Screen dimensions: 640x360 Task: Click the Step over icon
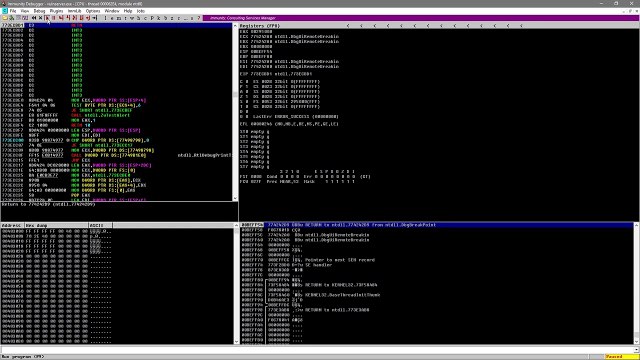tap(68, 18)
